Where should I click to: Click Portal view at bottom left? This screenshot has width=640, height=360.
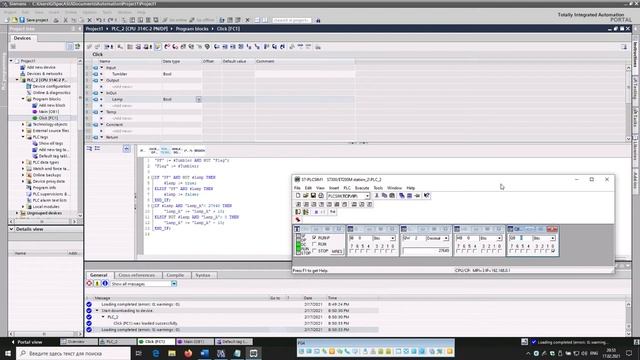click(27, 342)
